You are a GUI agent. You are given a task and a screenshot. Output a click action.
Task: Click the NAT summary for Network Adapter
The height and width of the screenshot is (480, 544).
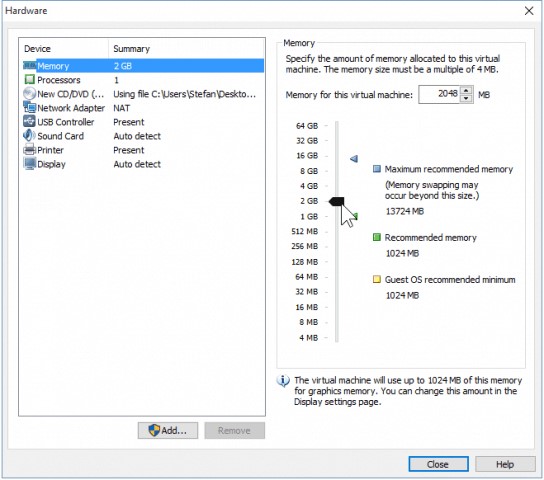pyautogui.click(x=121, y=108)
